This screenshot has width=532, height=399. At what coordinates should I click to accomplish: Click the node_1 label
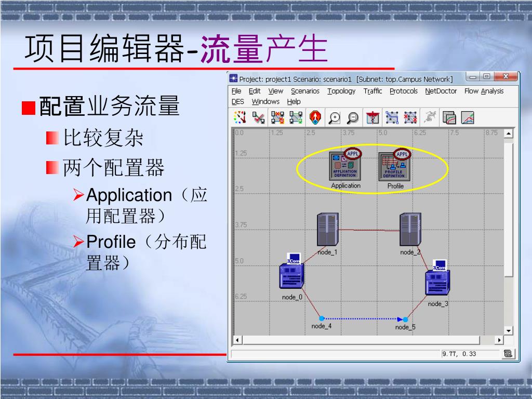(x=327, y=252)
